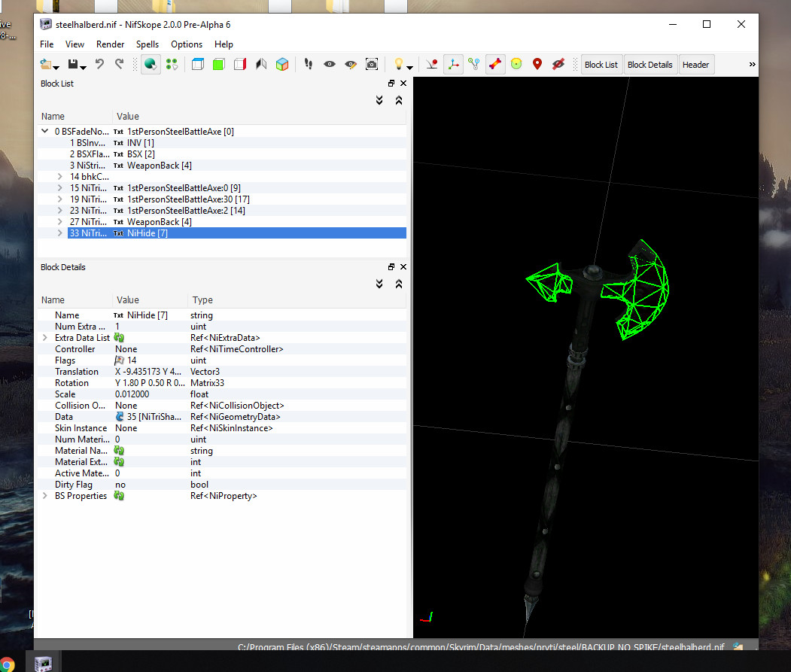Toggle Show Axes icon

[x=454, y=64]
